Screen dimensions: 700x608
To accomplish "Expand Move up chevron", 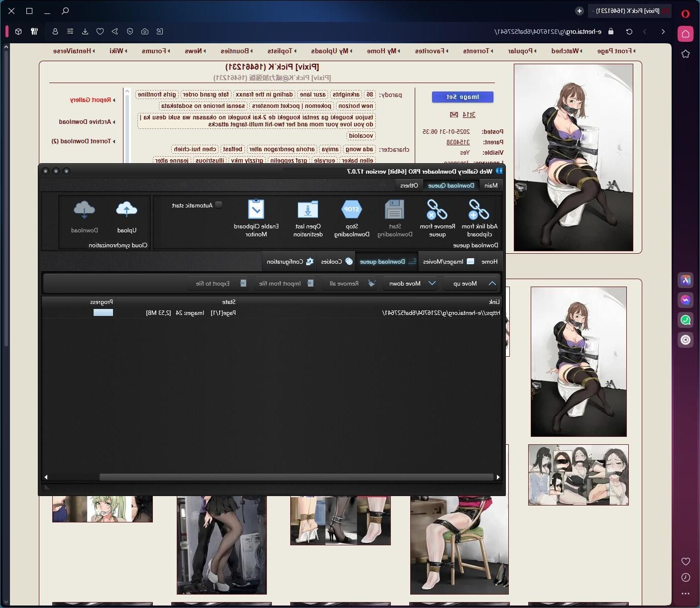I will pyautogui.click(x=492, y=283).
